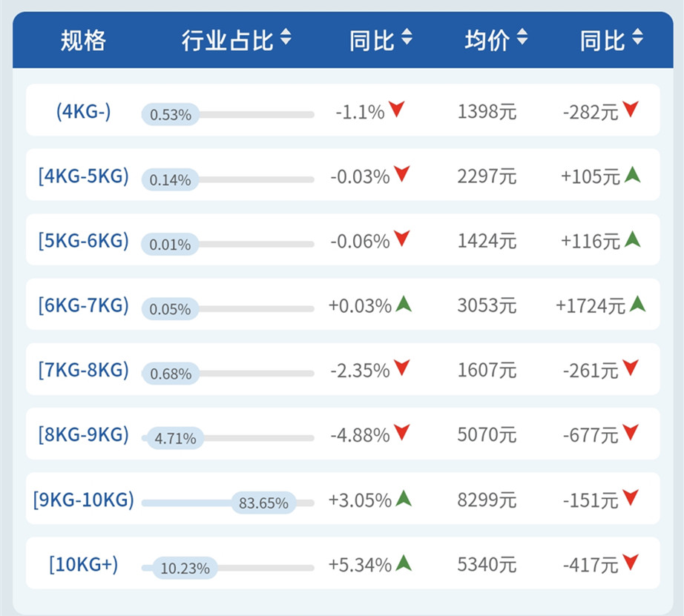
Task: Select the [9KG-10KG) specification row label
Action: (x=83, y=500)
